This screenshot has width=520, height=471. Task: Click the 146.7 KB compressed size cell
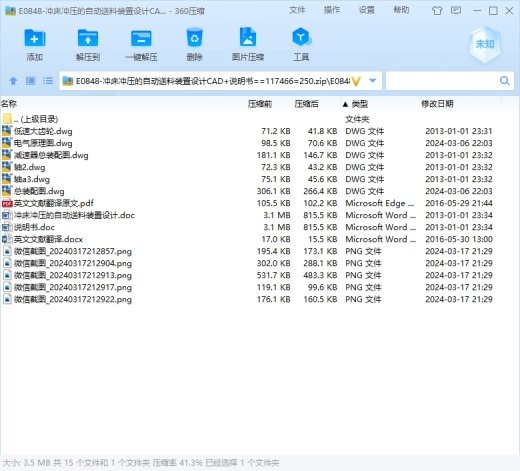point(320,155)
